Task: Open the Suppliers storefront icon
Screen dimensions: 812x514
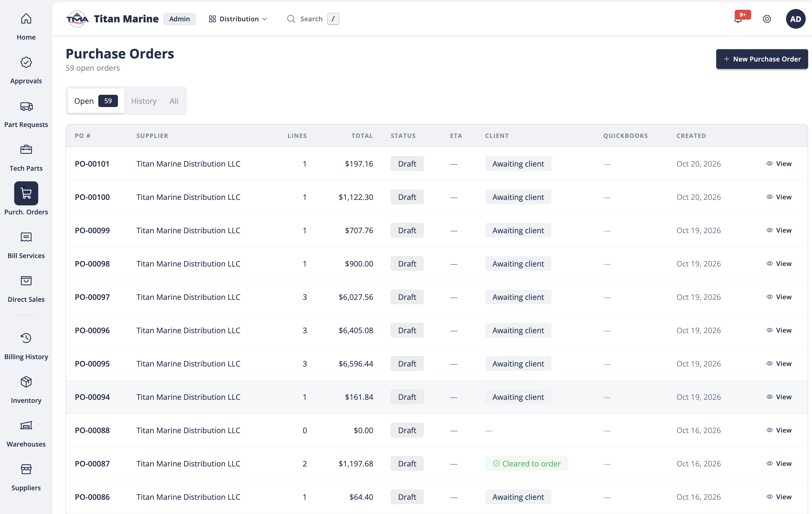Action: coord(26,469)
